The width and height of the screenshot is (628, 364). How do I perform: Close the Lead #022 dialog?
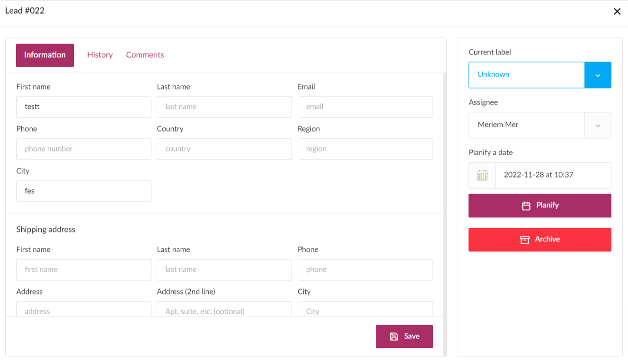pos(617,11)
